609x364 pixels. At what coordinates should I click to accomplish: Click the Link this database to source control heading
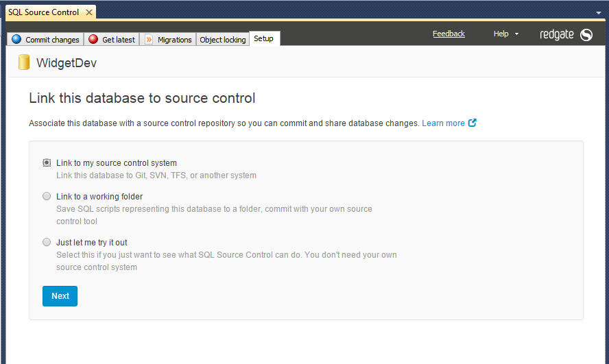[142, 98]
